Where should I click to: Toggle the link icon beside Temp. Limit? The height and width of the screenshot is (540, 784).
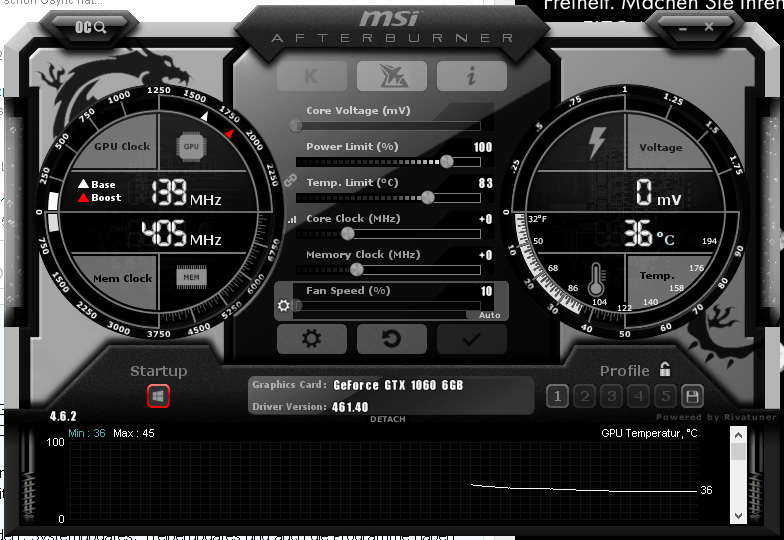[x=290, y=180]
